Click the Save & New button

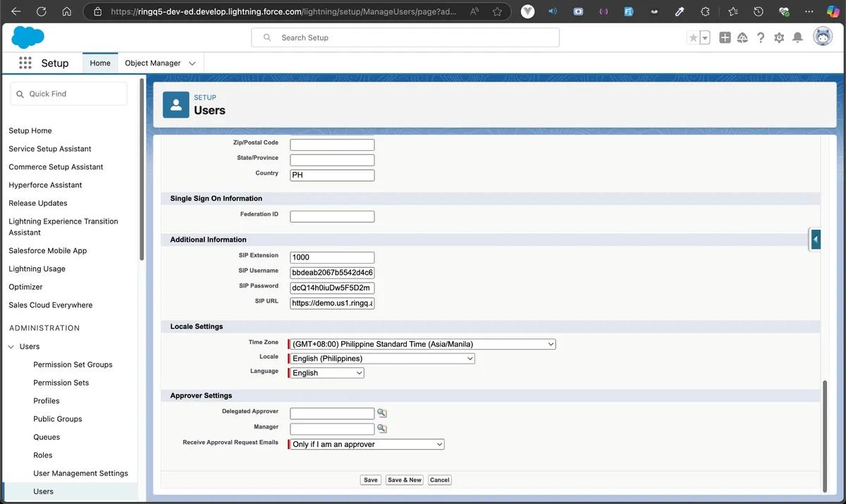click(405, 480)
